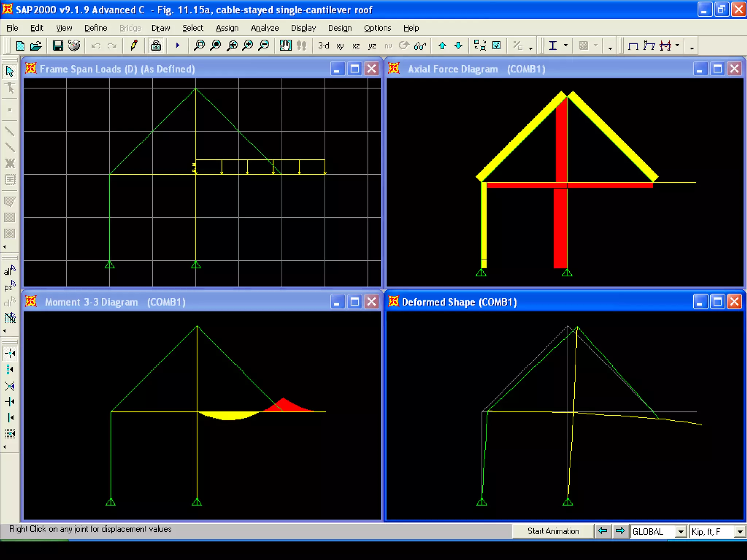This screenshot has height=560, width=747.
Task: Expand the Show Forces/Stresses dropdown arrow
Action: [677, 46]
